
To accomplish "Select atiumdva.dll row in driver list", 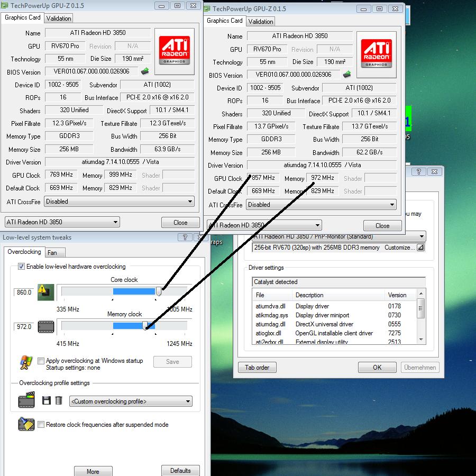I will point(335,306).
